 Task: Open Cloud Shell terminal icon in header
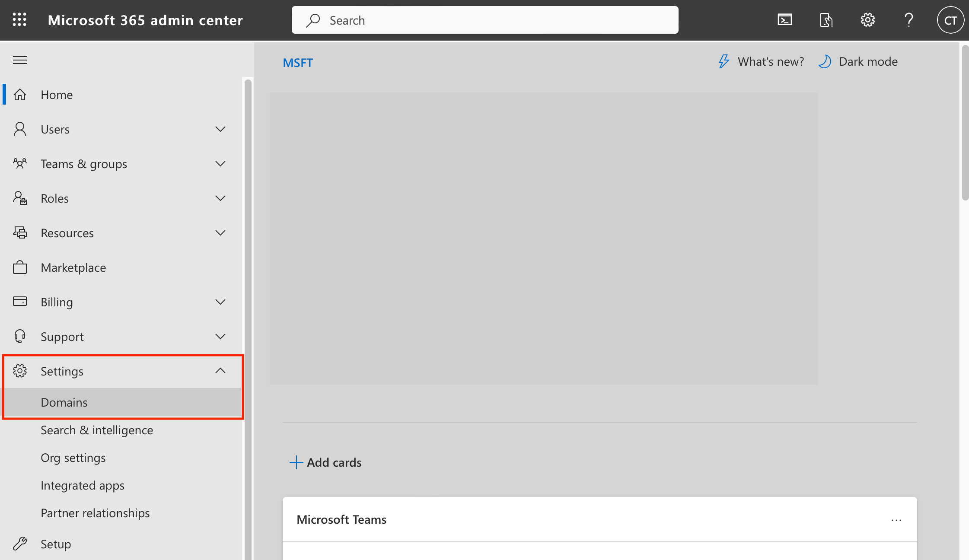[785, 20]
